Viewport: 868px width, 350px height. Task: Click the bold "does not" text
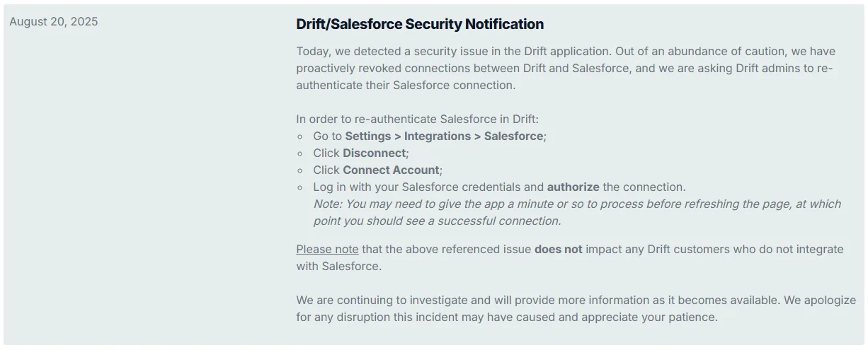point(558,250)
